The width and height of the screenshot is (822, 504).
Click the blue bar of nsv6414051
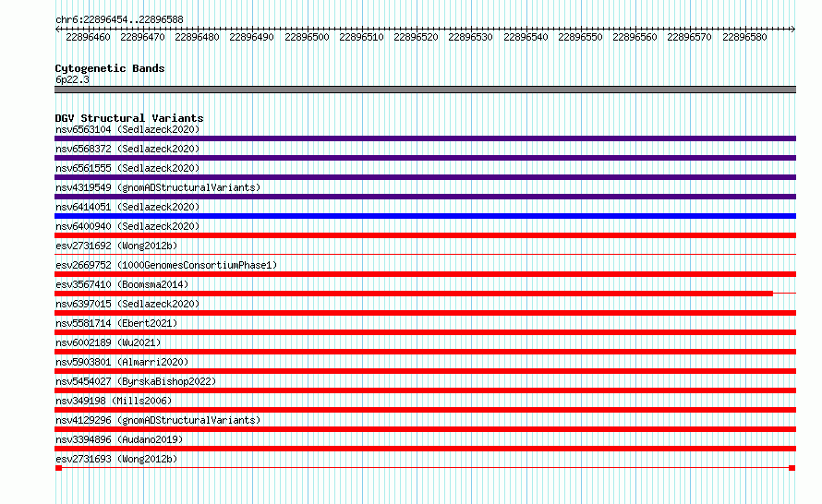(x=425, y=216)
